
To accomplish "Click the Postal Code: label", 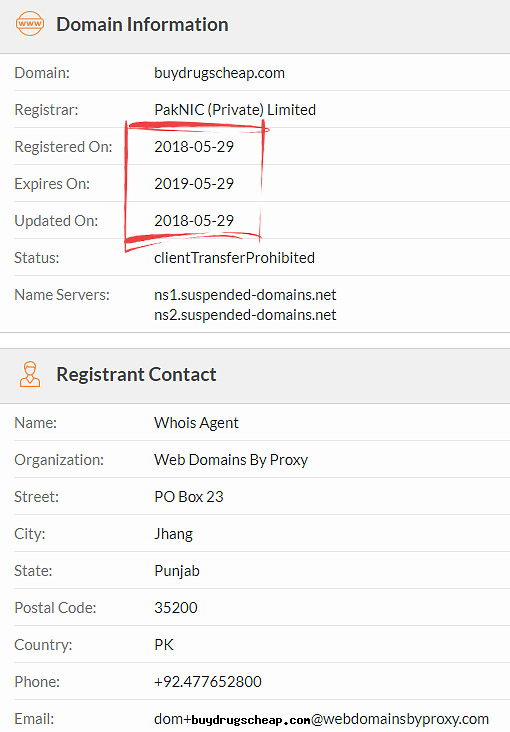I will tap(55, 608).
